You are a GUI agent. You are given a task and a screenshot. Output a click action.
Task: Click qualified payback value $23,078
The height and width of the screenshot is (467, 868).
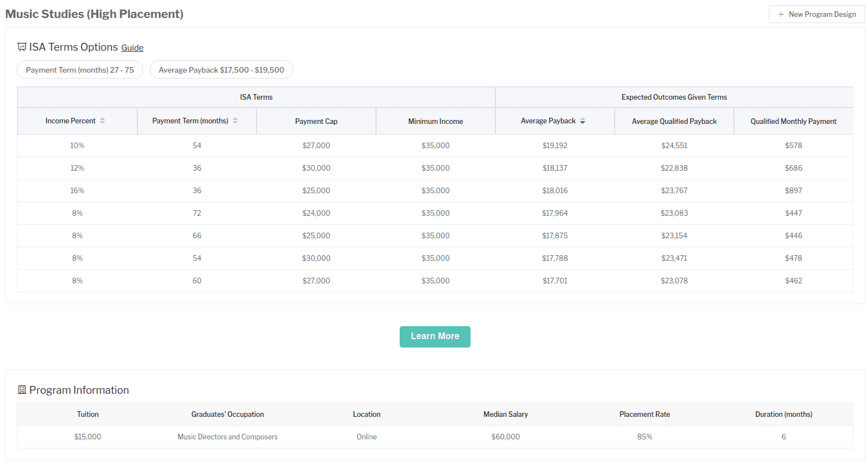[x=674, y=281]
